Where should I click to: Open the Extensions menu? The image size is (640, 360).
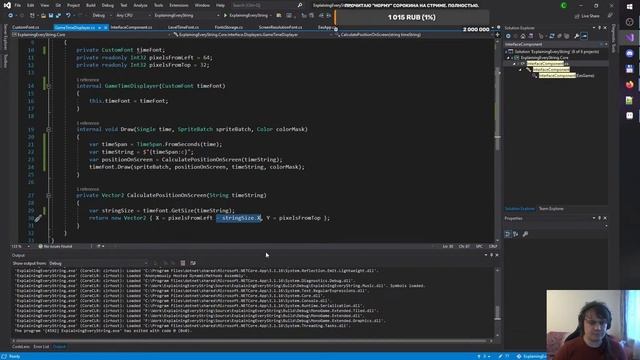179,5
